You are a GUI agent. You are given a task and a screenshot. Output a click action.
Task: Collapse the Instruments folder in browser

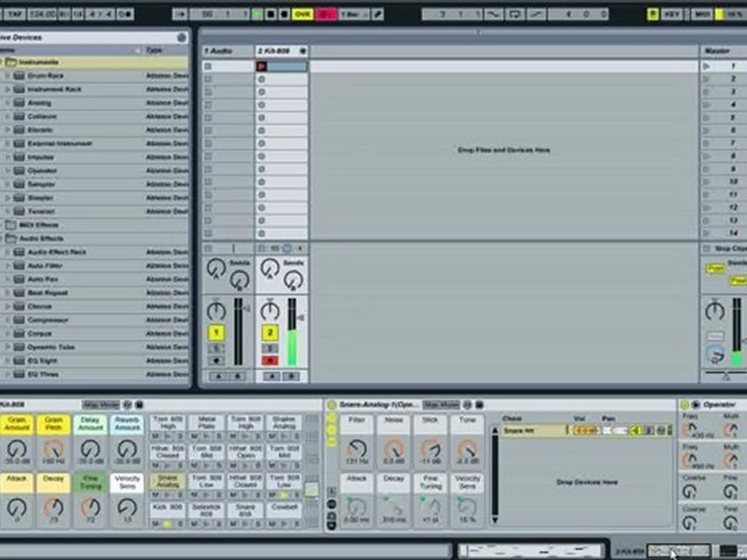(2, 62)
